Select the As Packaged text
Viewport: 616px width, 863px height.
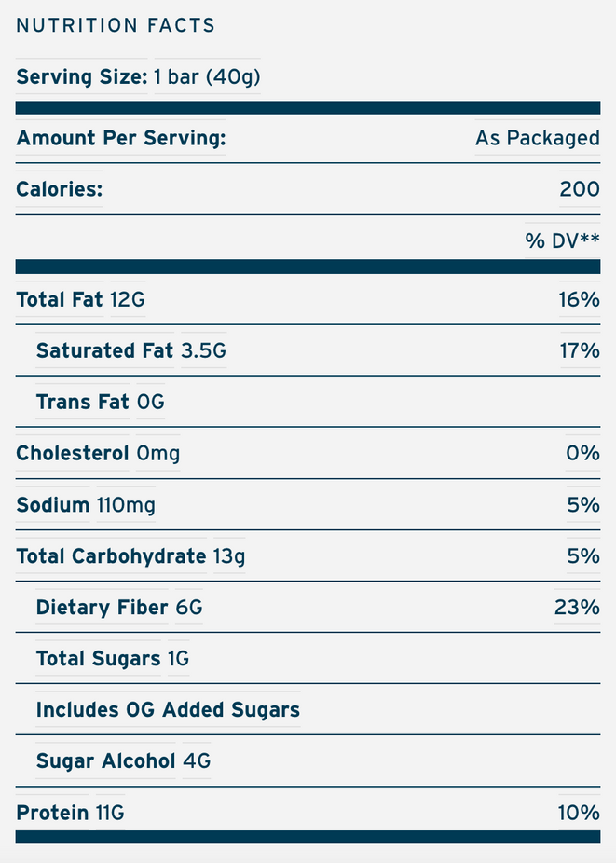pyautogui.click(x=537, y=138)
